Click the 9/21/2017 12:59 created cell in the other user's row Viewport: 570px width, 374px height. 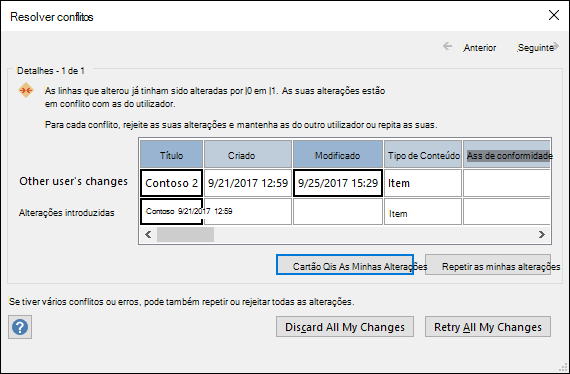[x=248, y=183]
